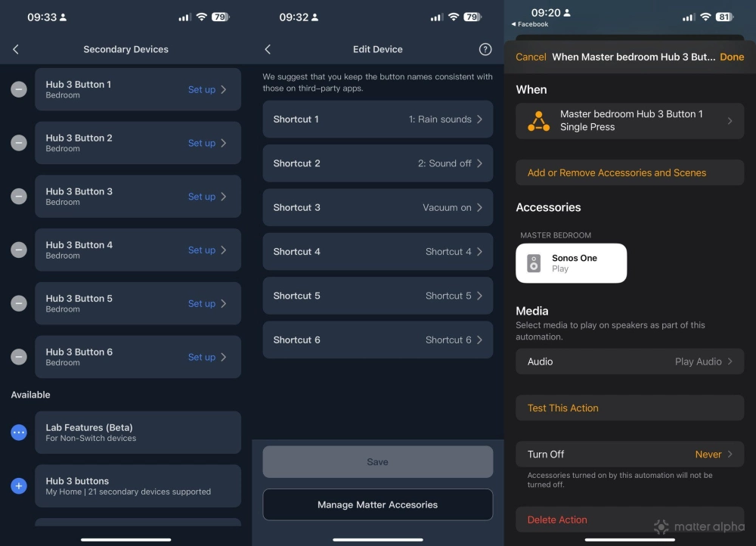Tap Add or Remove Accessories and Scenes
Image resolution: width=756 pixels, height=546 pixels.
click(630, 172)
